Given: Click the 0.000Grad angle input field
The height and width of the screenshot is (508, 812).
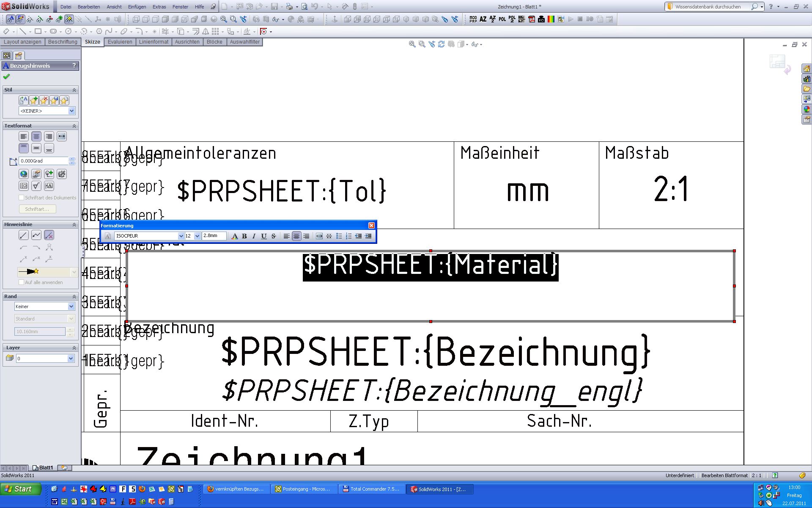Looking at the screenshot, I should click(x=44, y=161).
